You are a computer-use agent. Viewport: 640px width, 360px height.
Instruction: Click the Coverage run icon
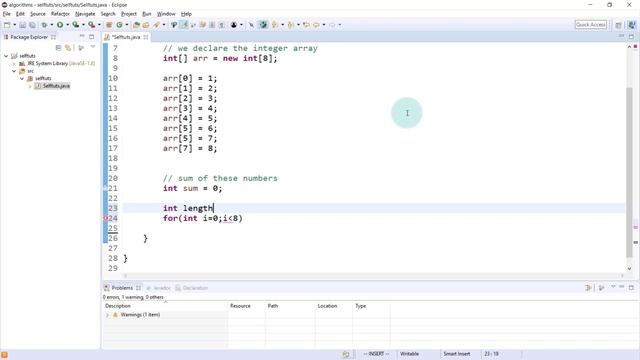76,25
